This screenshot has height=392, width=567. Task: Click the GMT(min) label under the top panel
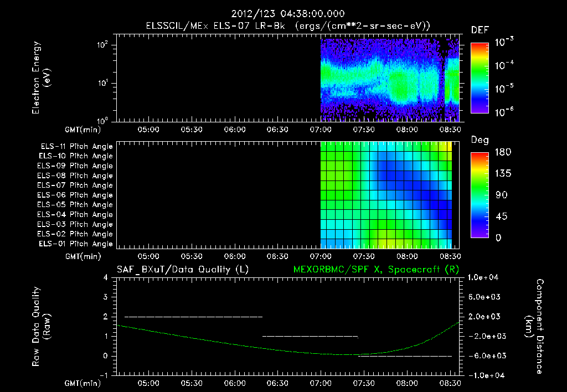83,130
